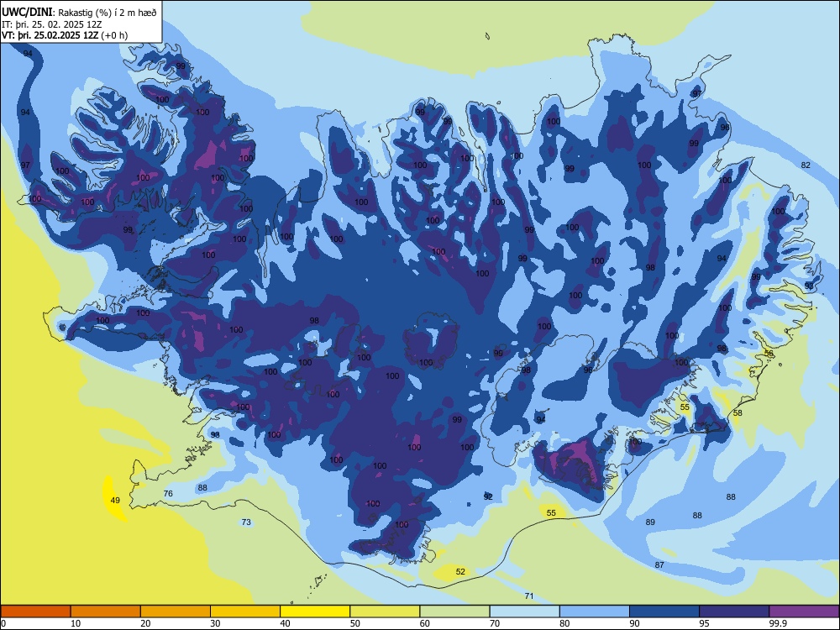
Task: Click the 49 humidity value offshore southwest
Action: (x=115, y=501)
